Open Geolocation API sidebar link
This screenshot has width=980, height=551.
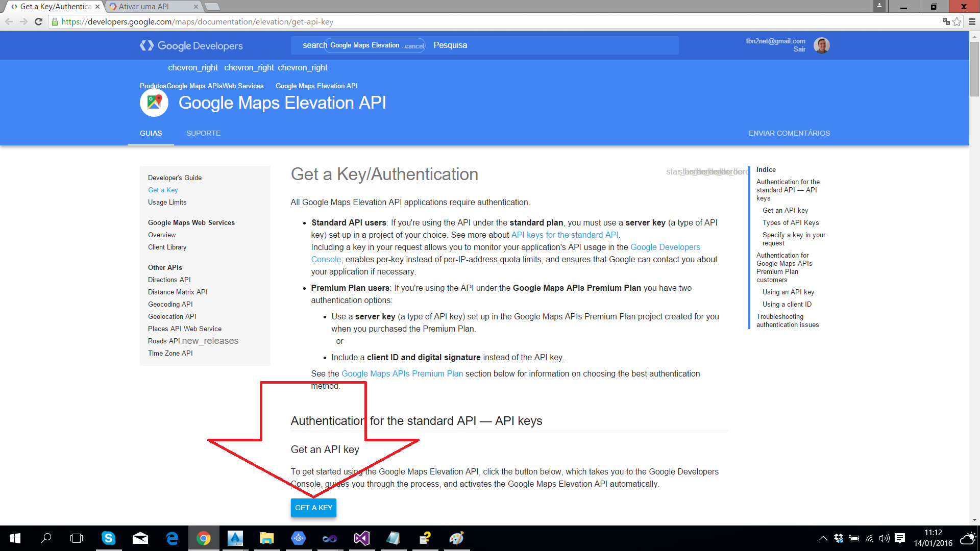(x=172, y=316)
